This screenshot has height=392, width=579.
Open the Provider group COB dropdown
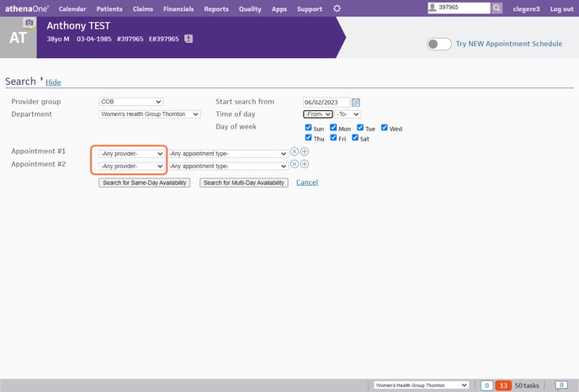130,102
